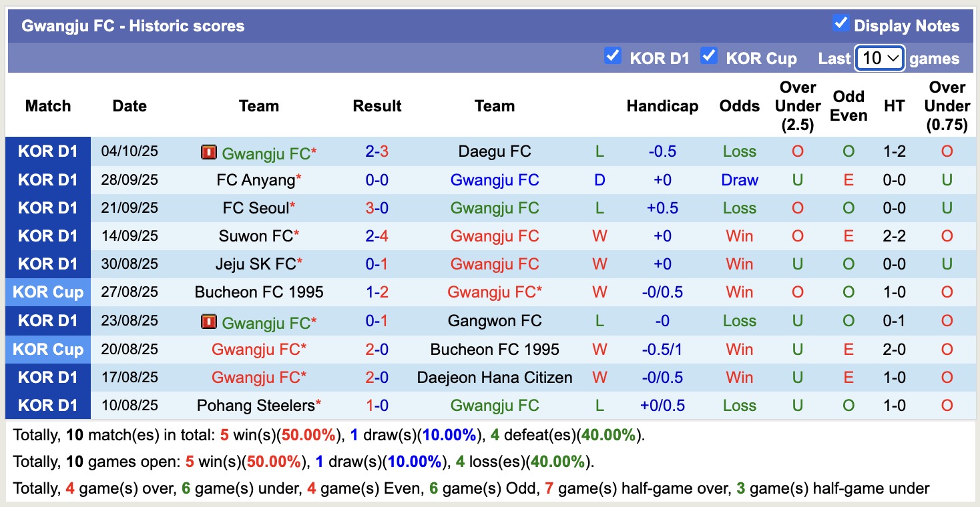Click the KOR Cup badge on the 20/08/25 row
980x507 pixels.
click(47, 349)
